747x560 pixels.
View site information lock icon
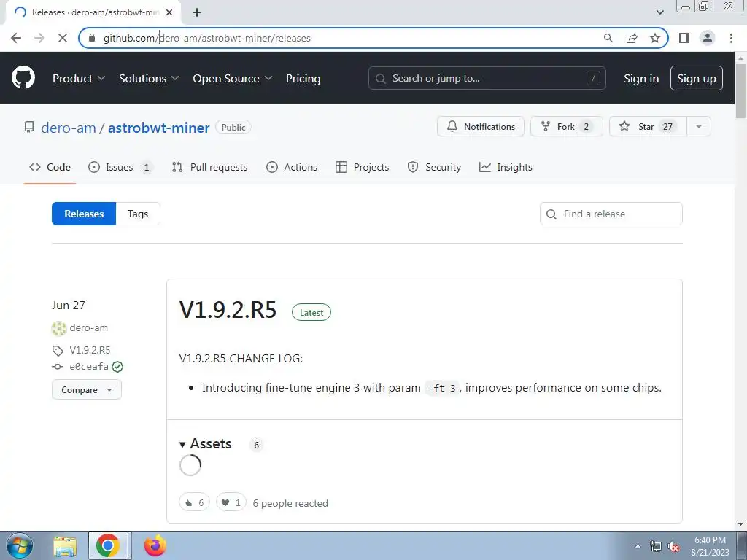(x=91, y=38)
